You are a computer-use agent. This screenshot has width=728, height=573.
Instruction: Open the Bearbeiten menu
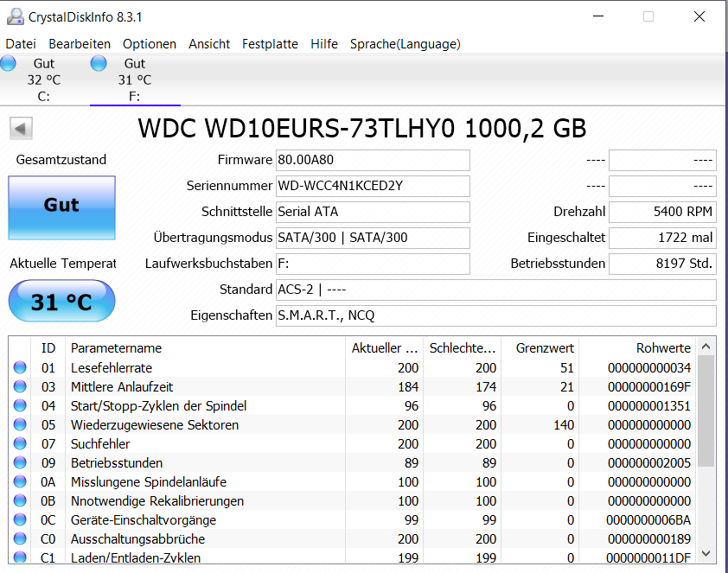[80, 44]
